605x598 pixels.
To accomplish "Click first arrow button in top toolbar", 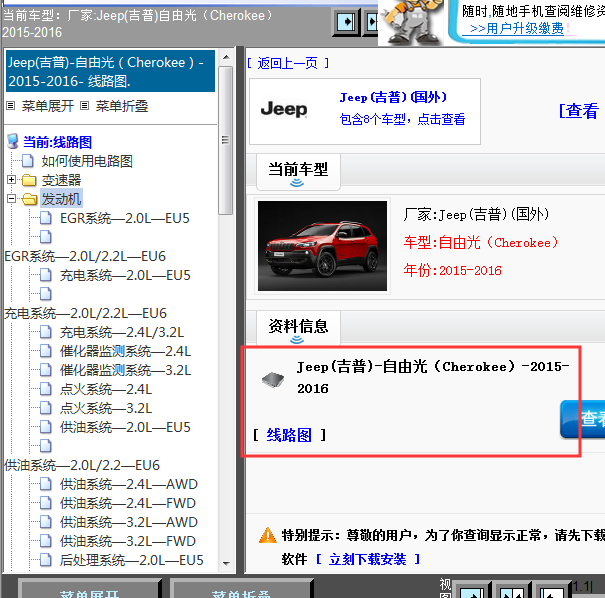I will click(x=346, y=22).
